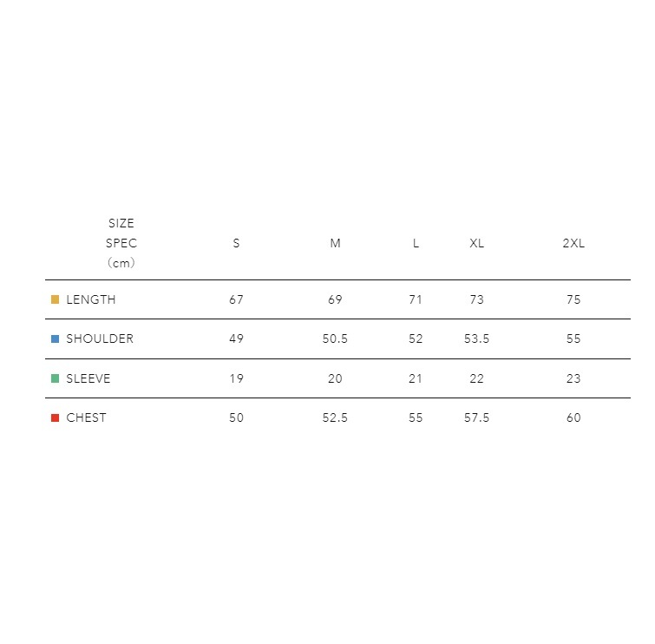The width and height of the screenshot is (655, 644).
Task: Click the LENGTH row label
Action: [x=90, y=299]
